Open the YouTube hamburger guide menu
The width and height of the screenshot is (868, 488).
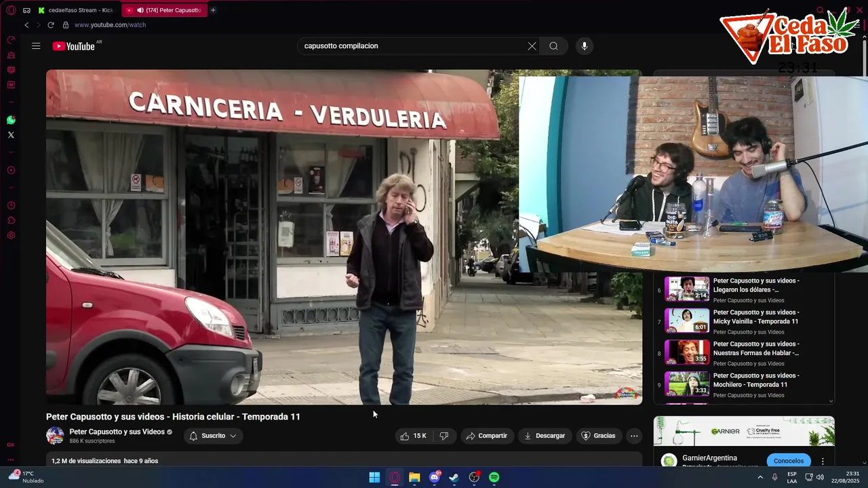click(36, 46)
